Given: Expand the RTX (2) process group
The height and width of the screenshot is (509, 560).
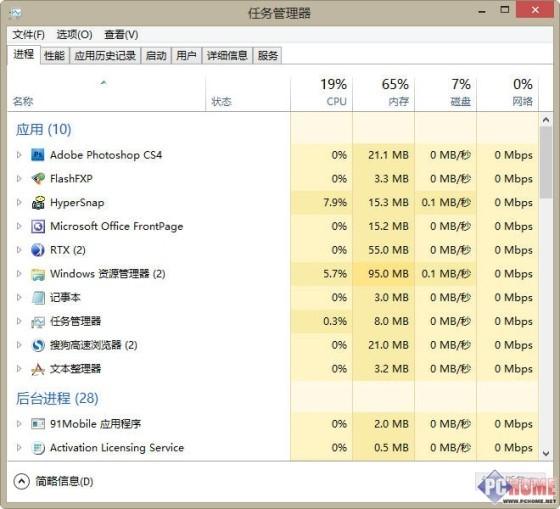Looking at the screenshot, I should tap(19, 250).
